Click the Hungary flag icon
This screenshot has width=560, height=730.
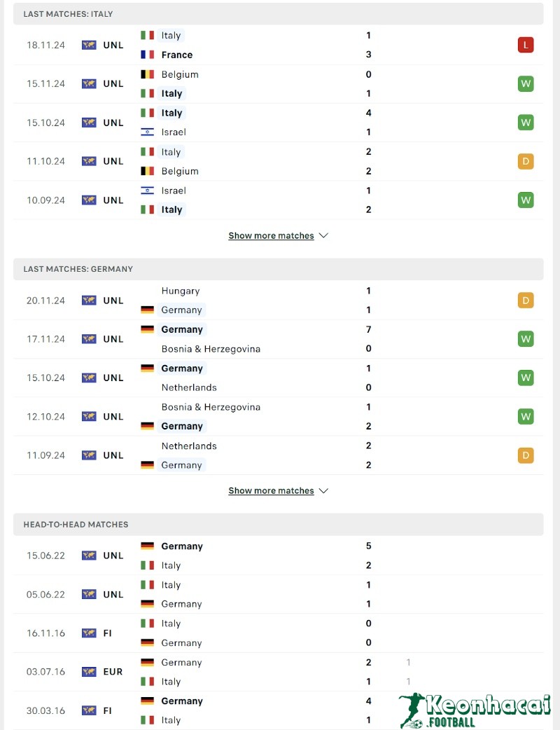[148, 291]
